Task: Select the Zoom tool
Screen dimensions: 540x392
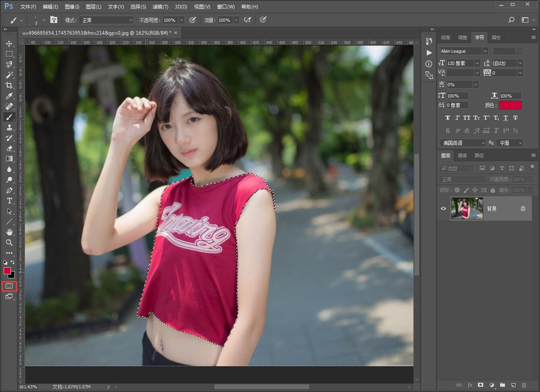Action: click(x=9, y=243)
